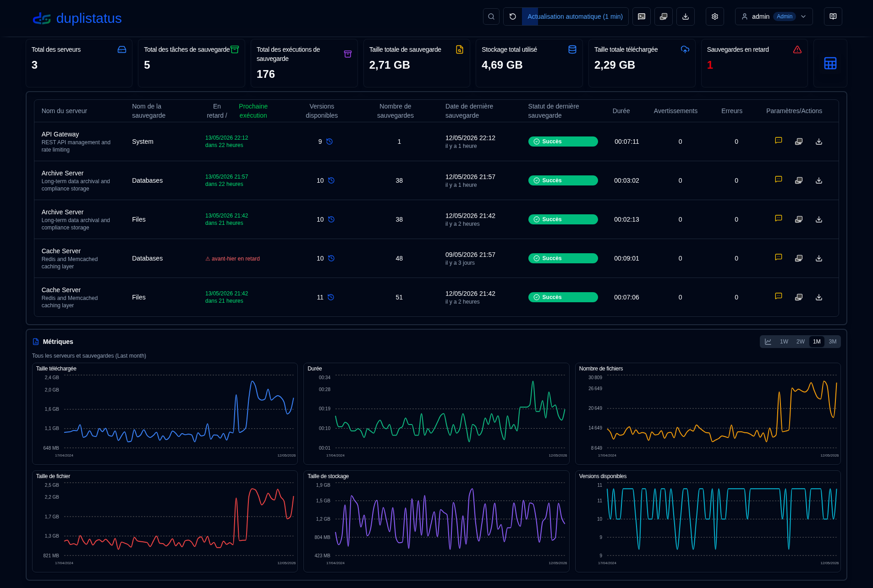873x588 pixels.
Task: Click date 09/05/2026 21:57 cell
Action: click(x=470, y=255)
